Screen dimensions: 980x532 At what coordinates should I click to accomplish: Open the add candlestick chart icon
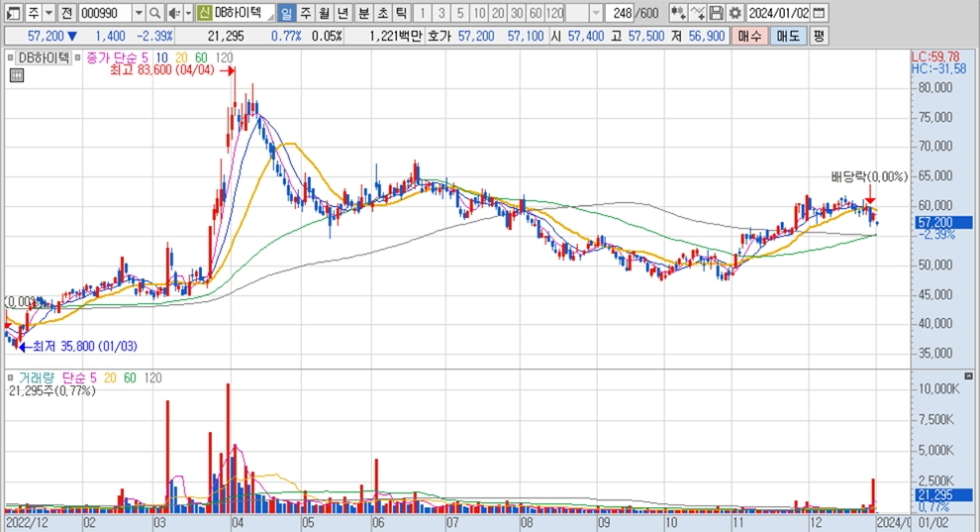click(x=678, y=13)
